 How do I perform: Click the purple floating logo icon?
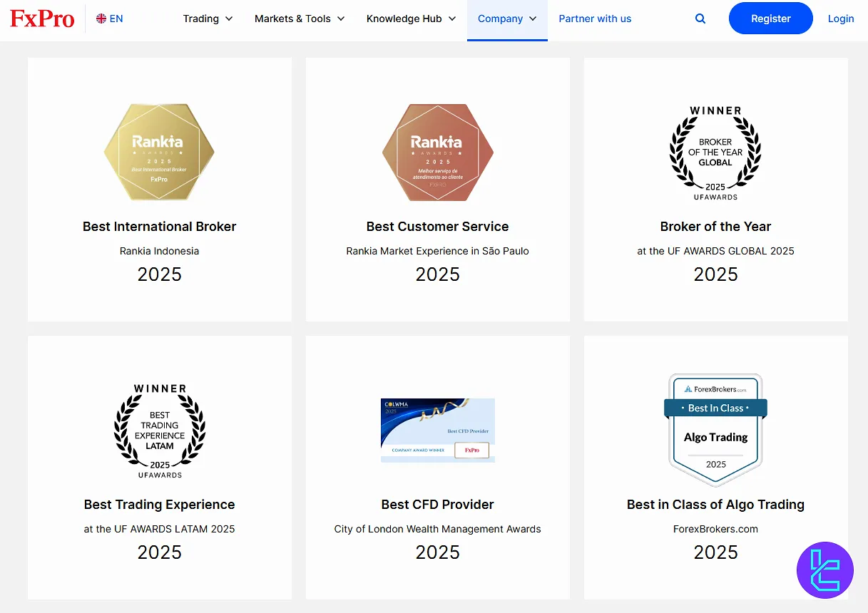tap(825, 570)
